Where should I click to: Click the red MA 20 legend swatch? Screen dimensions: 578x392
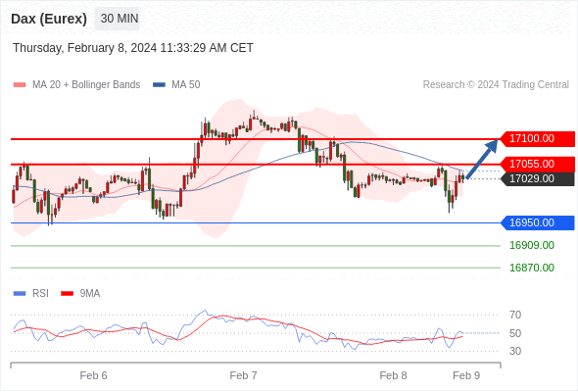(x=20, y=85)
